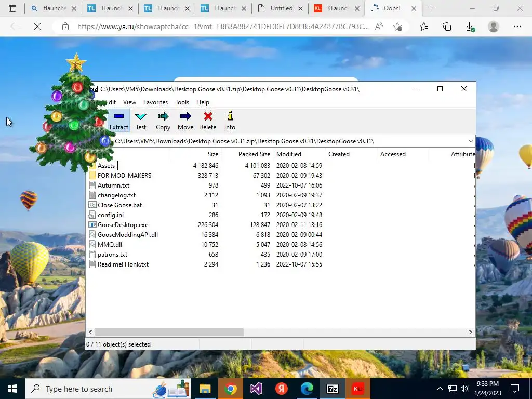This screenshot has height=399, width=532.
Task: Click the red Delete toolbar icon
Action: (x=208, y=121)
